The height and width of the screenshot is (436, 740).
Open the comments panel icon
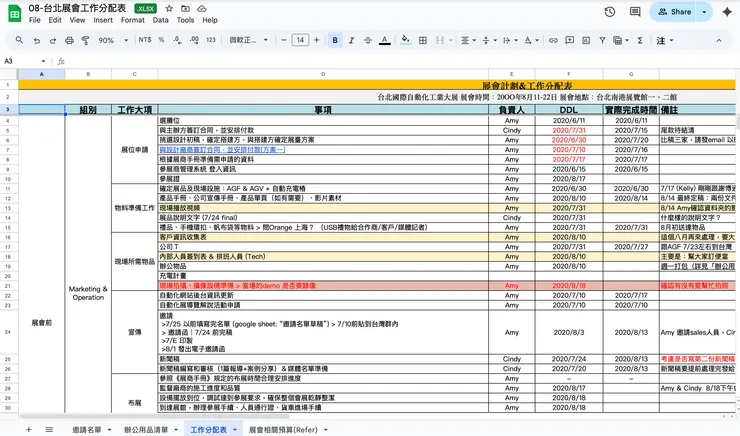click(635, 12)
